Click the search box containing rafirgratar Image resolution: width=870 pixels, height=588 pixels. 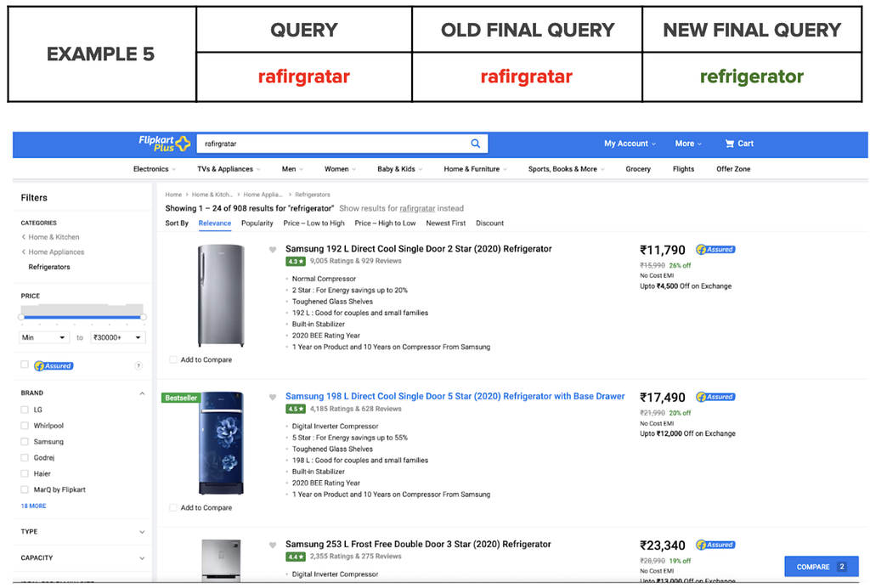[x=333, y=144]
